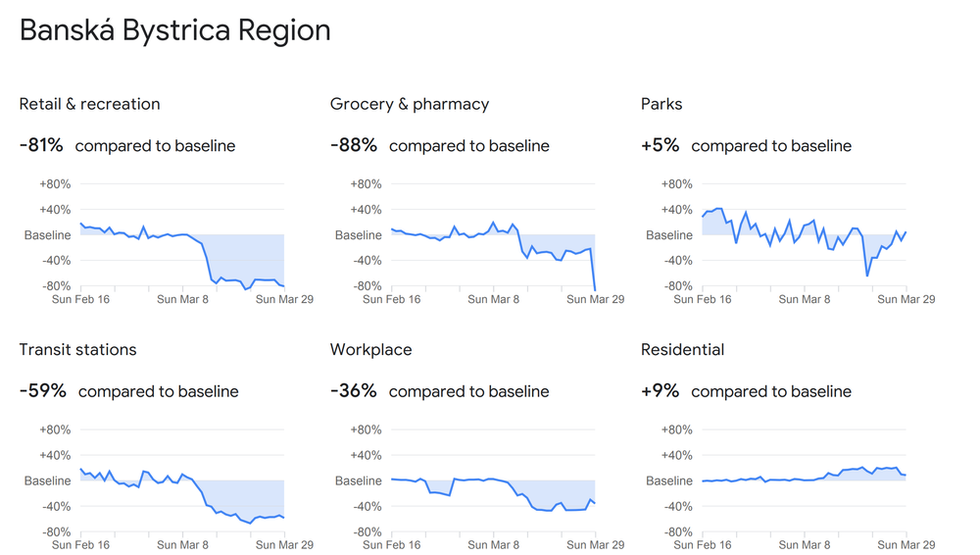Select the Grocery & pharmacy heading
The width and height of the screenshot is (980, 555).
tap(409, 104)
